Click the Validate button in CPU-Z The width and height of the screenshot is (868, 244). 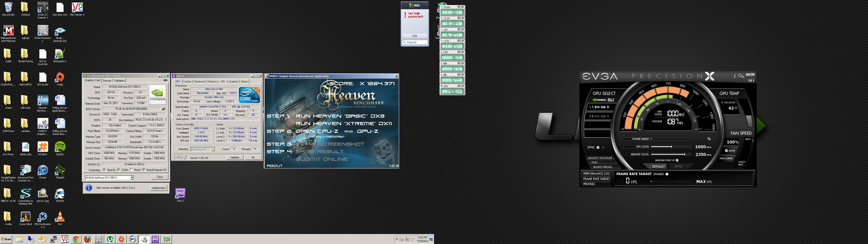[x=235, y=157]
